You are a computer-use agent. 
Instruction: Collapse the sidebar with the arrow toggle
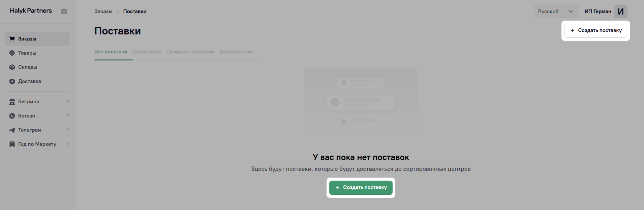point(64,11)
